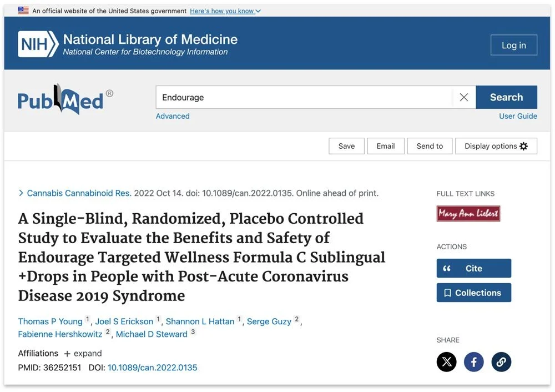This screenshot has height=392, width=555.
Task: Share the article on X
Action: (446, 361)
